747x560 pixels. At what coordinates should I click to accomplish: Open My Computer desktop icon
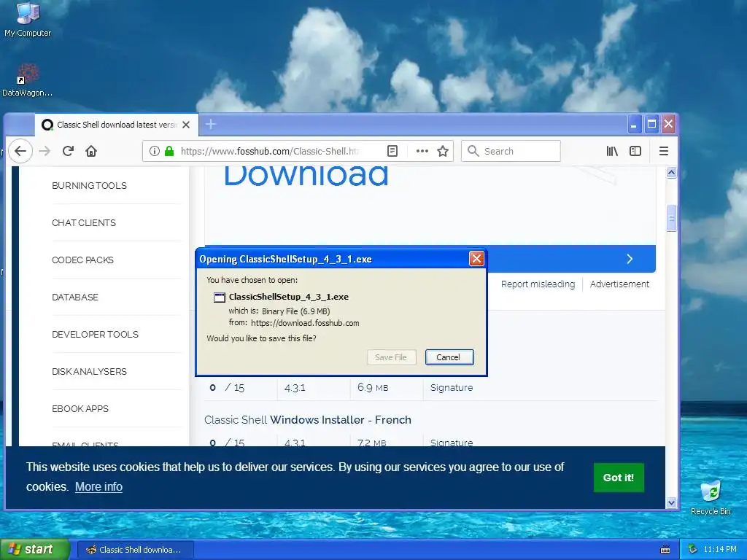click(x=28, y=19)
